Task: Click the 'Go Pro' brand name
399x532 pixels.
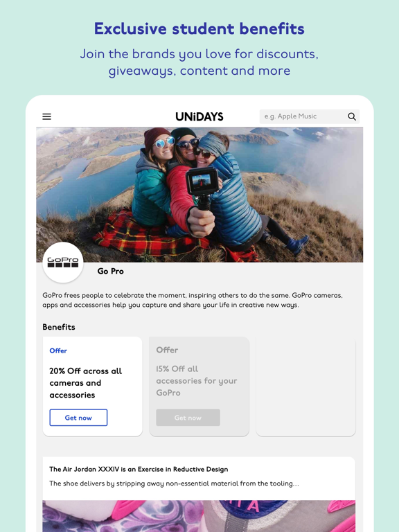Action: (110, 271)
